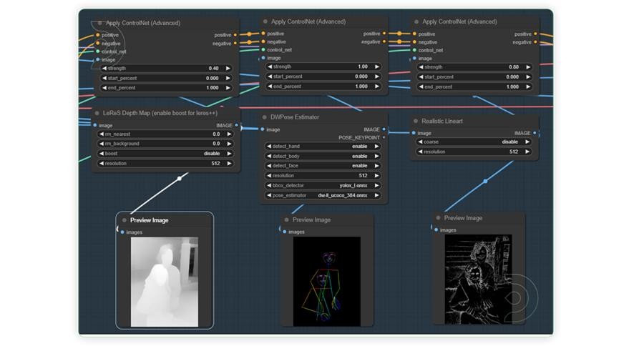Viewport: 644px width, 346px height.
Task: Decrease rm_background with its left arrow
Action: [x=102, y=144]
